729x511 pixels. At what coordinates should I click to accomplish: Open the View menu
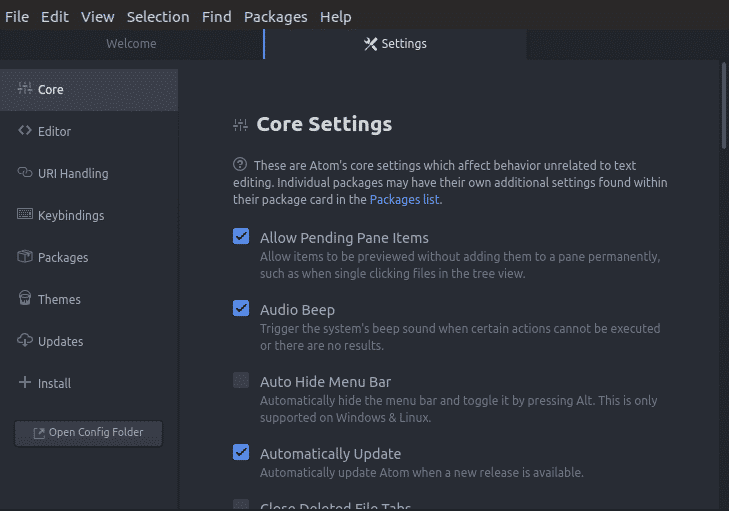point(97,17)
